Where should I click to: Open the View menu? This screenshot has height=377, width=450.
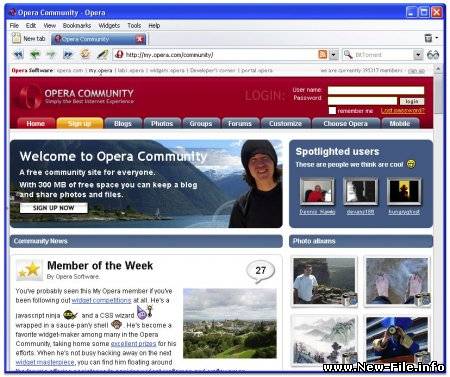[50, 25]
